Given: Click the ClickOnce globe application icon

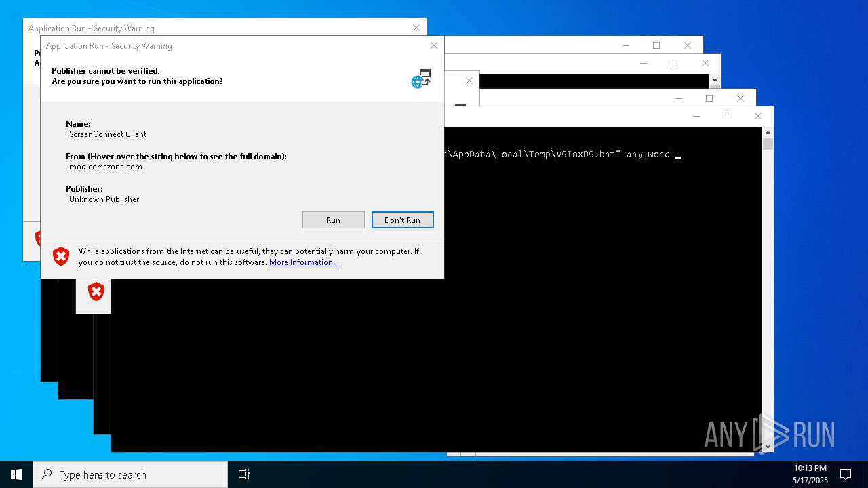Looking at the screenshot, I should point(421,79).
